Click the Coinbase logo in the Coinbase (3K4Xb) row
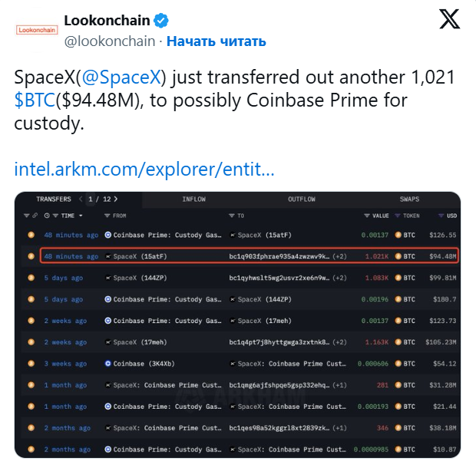476x461 pixels. tap(107, 364)
